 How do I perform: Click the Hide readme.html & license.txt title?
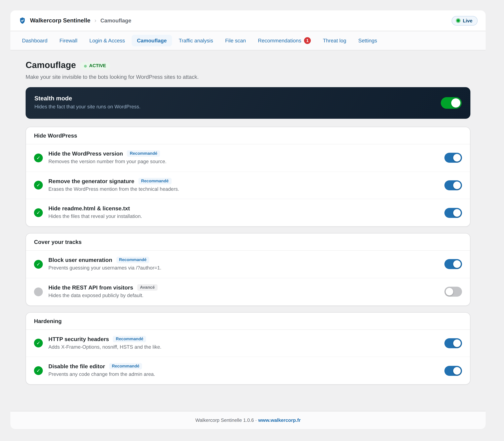(89, 209)
